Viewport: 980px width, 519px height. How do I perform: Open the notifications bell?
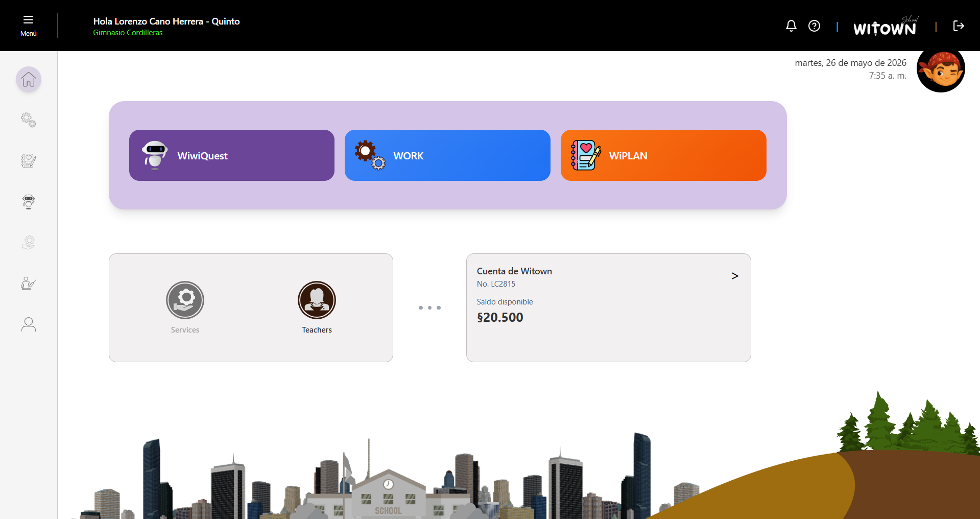791,26
